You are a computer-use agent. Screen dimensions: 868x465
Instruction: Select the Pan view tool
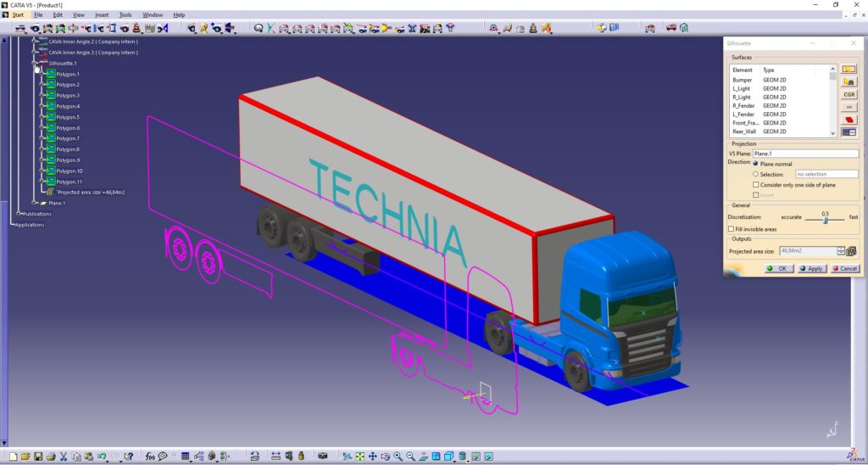[373, 457]
